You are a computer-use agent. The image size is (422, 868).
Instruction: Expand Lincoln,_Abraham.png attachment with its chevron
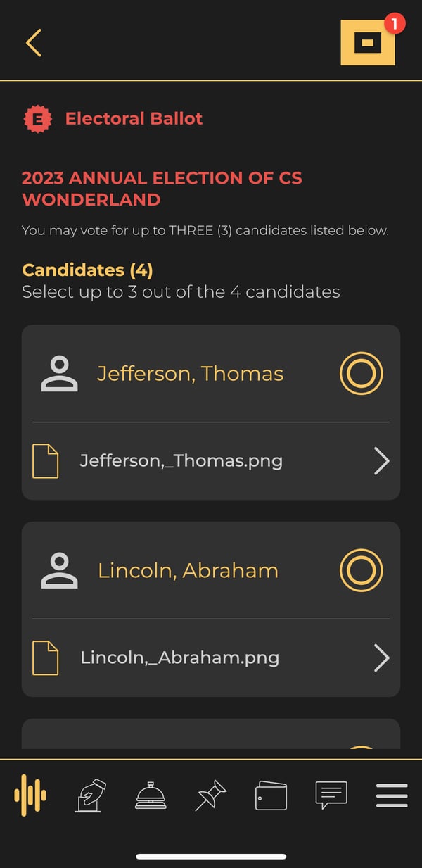click(381, 658)
